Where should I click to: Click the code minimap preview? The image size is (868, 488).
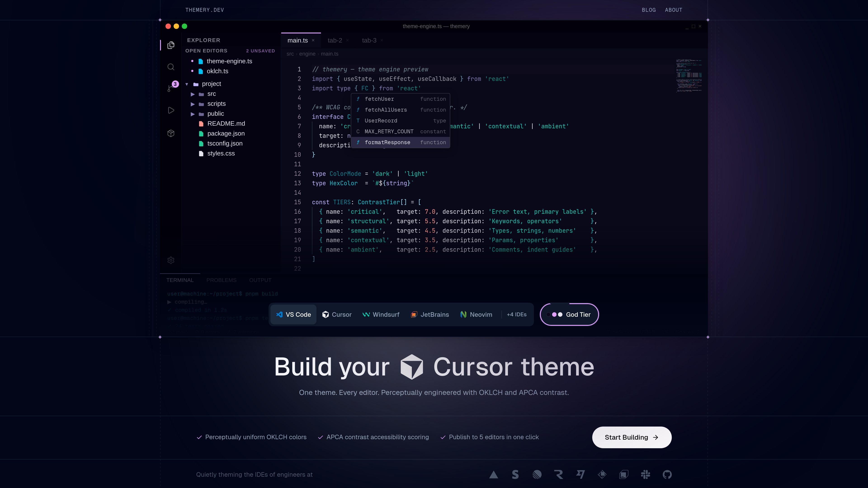[689, 76]
